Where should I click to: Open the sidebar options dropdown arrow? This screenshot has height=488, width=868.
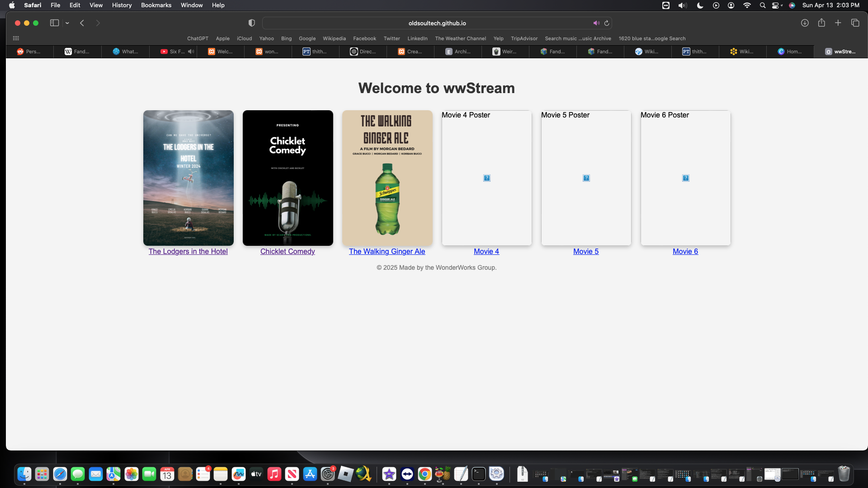click(67, 23)
